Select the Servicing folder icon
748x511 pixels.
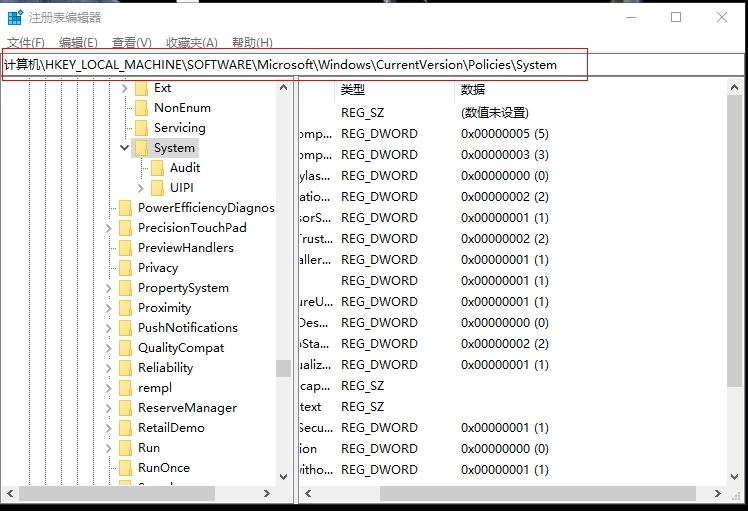[141, 128]
